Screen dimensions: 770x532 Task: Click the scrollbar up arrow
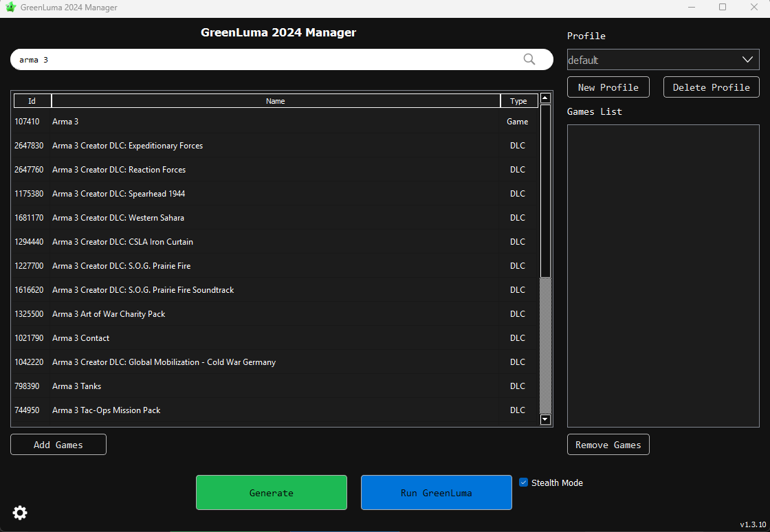(545, 98)
